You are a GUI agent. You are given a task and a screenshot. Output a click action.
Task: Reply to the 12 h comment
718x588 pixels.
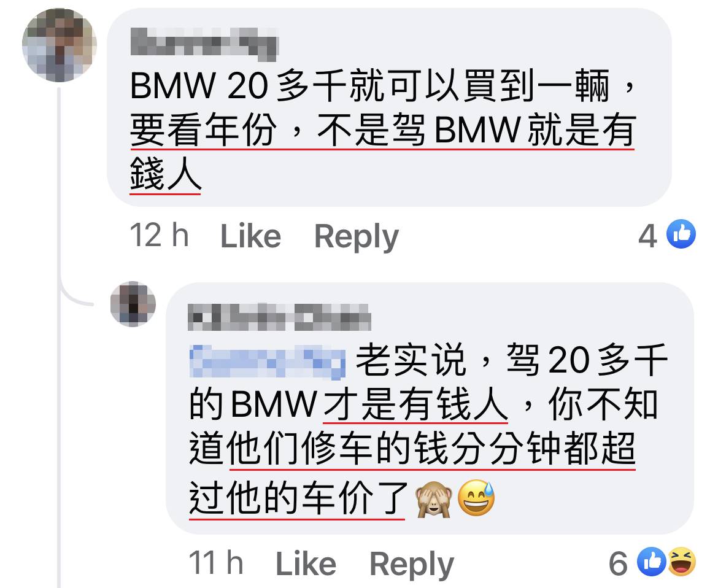click(357, 237)
